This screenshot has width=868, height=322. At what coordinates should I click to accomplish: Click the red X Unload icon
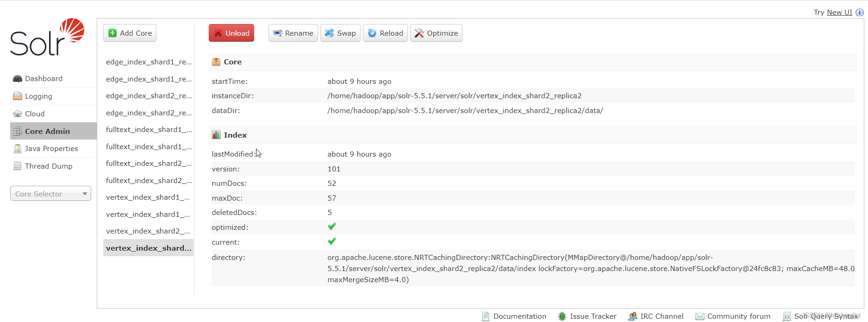tap(218, 33)
